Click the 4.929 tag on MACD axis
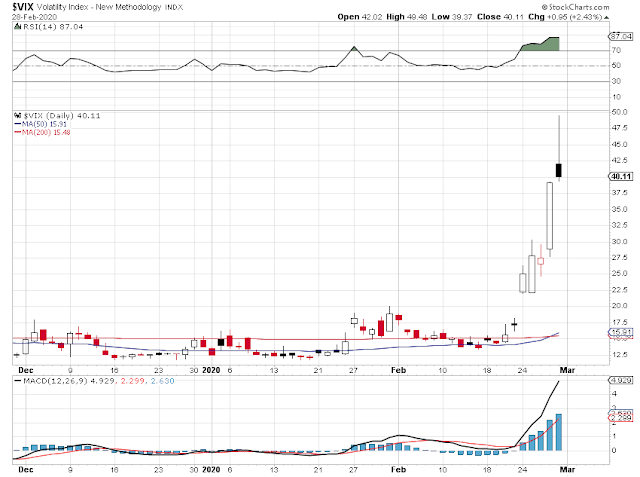The image size is (640, 477). pyautogui.click(x=621, y=380)
